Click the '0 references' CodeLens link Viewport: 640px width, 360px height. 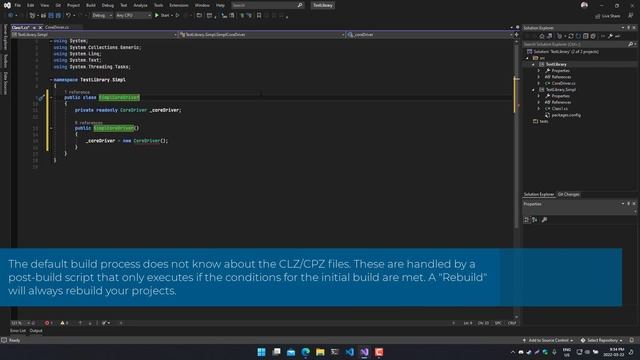pos(89,123)
